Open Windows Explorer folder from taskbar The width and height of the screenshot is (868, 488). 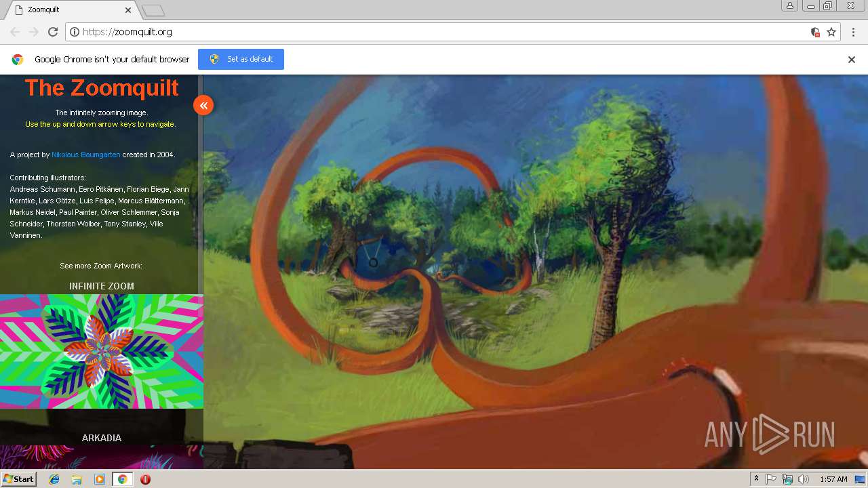pos(77,479)
